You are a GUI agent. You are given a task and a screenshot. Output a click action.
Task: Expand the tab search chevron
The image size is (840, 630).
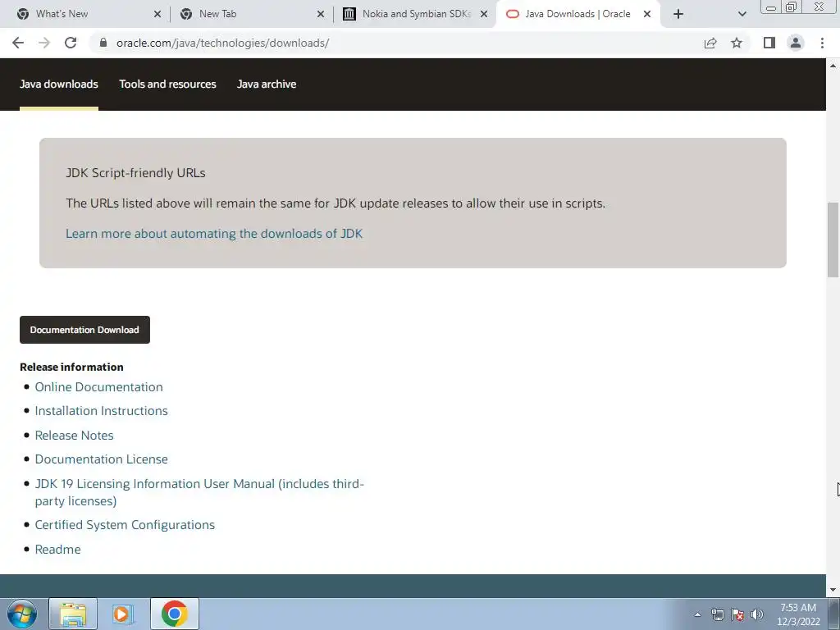click(x=742, y=14)
